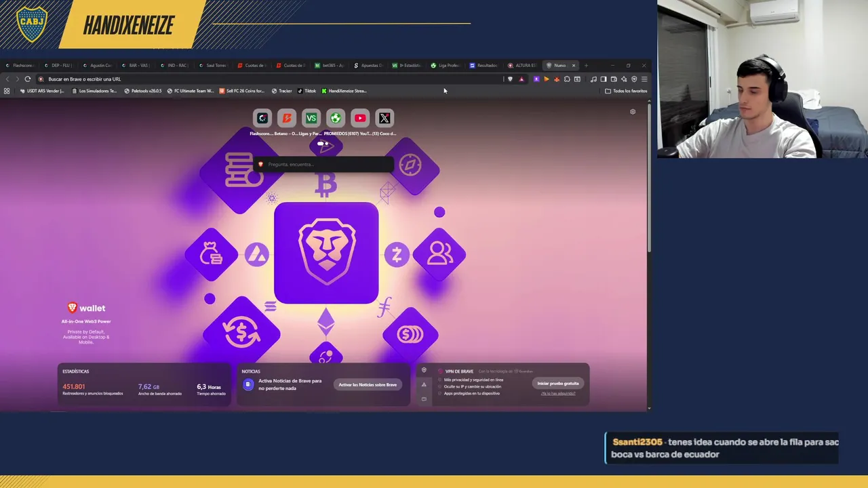Open Paletools v26.0.5 bookmark

(143, 91)
